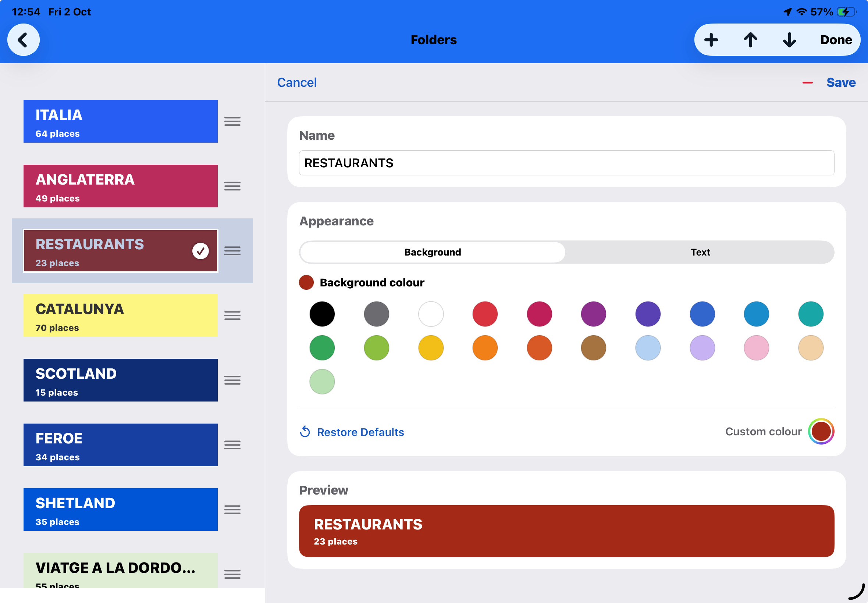
Task: Open the Custom colour picker wheel
Action: (821, 431)
